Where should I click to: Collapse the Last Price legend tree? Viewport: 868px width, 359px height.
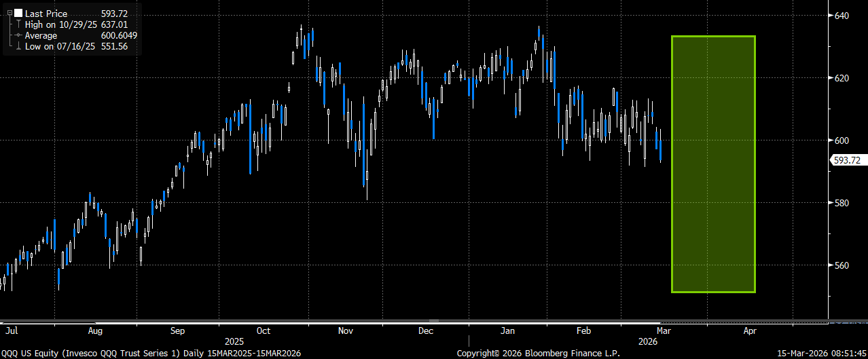pos(9,13)
